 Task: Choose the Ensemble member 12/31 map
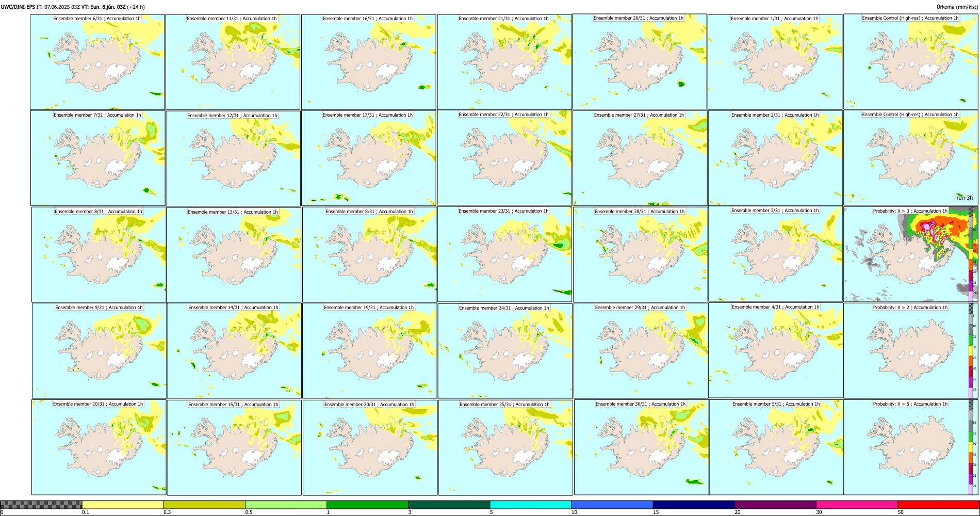pos(233,158)
